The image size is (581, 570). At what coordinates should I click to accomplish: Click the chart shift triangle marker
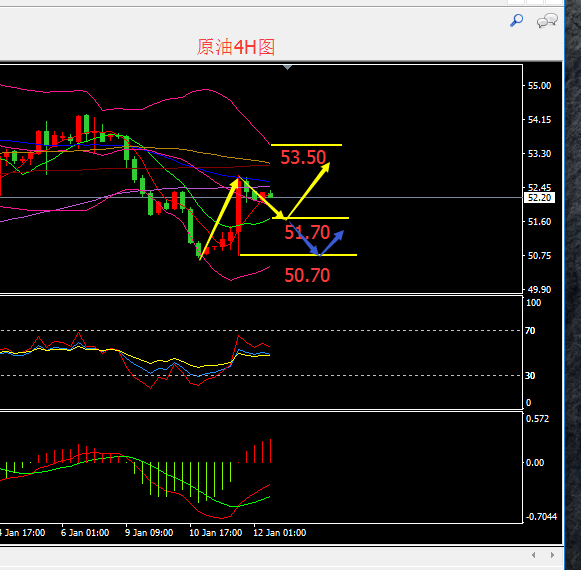287,67
